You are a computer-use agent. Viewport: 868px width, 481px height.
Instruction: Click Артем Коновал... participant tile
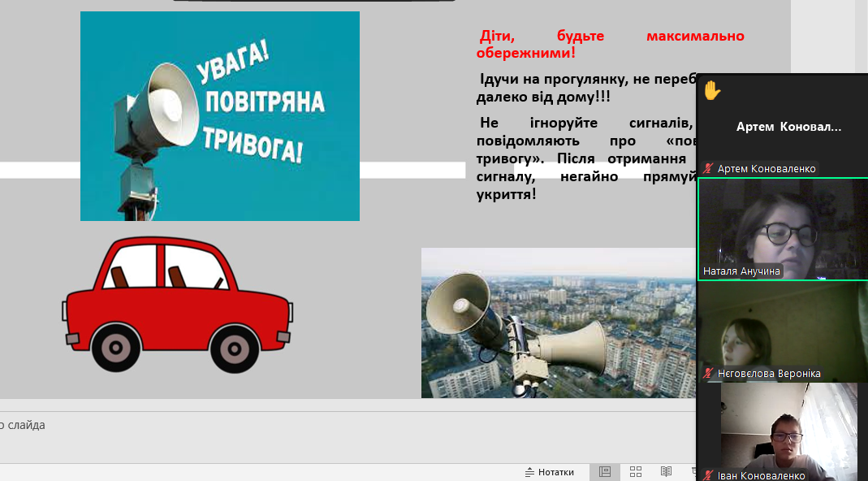pyautogui.click(x=788, y=127)
